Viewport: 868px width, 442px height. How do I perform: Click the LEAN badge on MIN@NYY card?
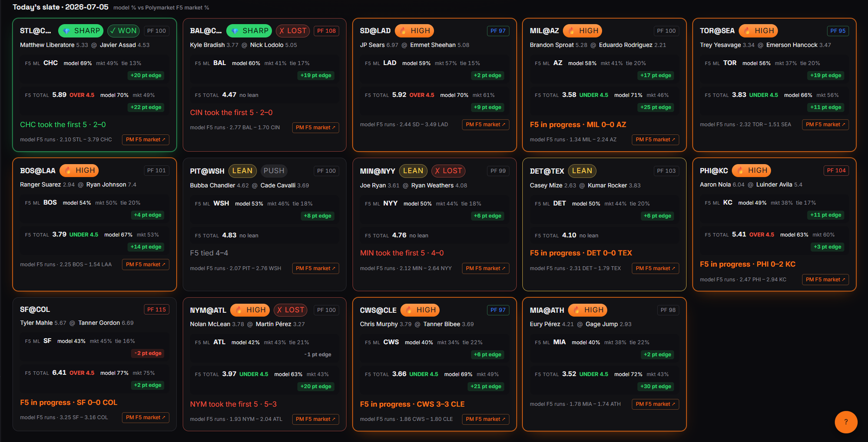(413, 171)
